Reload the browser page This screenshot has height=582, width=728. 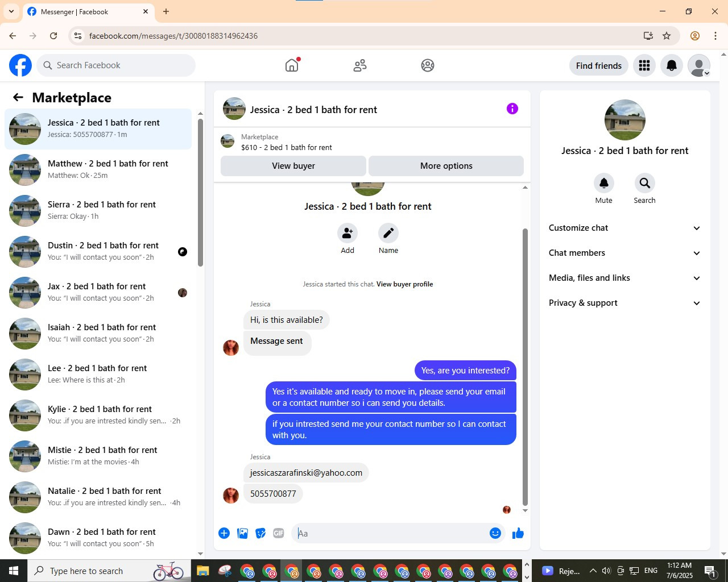coord(53,36)
